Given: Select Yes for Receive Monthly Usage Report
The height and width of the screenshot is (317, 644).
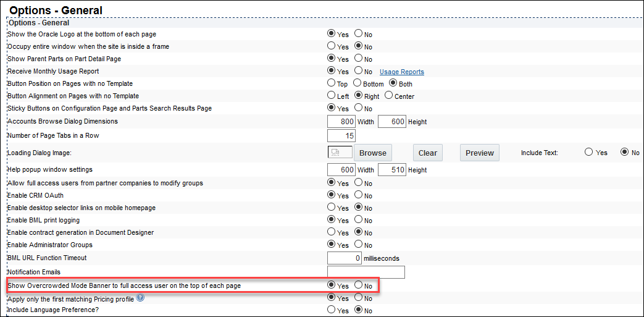Looking at the screenshot, I should pyautogui.click(x=330, y=70).
